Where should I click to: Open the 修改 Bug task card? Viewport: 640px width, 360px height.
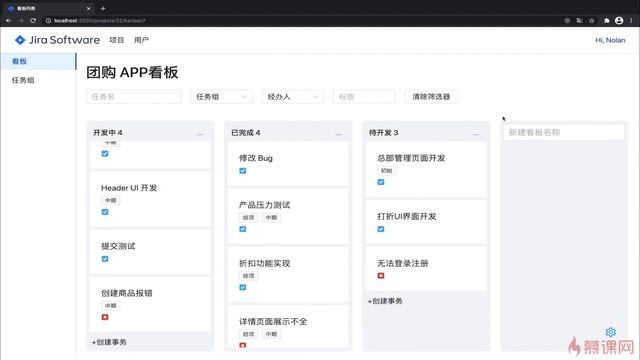click(288, 164)
